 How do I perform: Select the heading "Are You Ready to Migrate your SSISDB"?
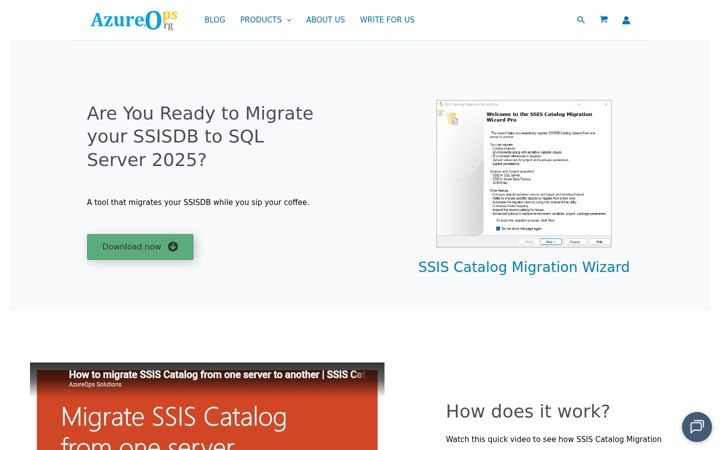[200, 136]
